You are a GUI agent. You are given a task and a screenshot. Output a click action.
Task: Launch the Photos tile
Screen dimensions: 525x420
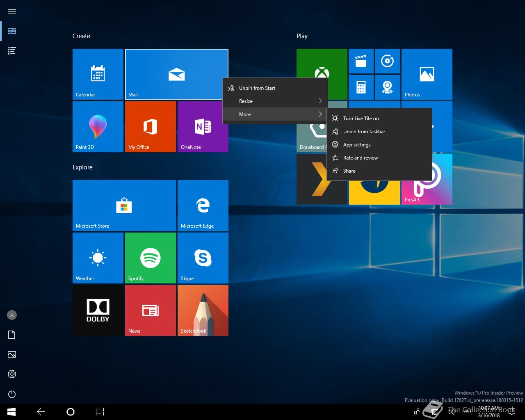pyautogui.click(x=427, y=74)
